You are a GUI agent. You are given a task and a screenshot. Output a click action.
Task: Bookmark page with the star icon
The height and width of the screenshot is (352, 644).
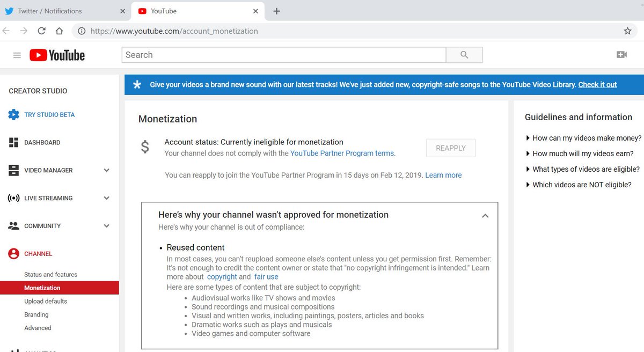coord(627,31)
